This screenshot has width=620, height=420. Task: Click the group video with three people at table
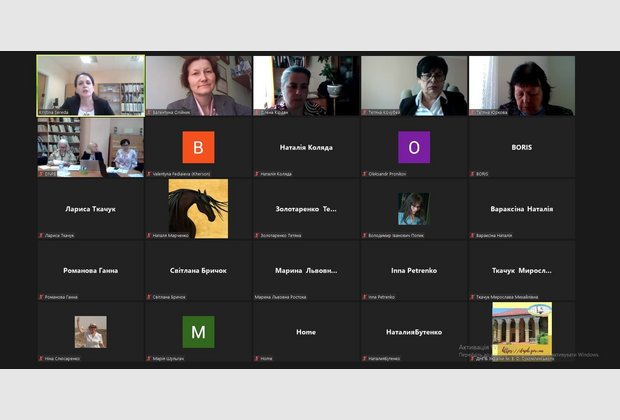click(x=90, y=147)
